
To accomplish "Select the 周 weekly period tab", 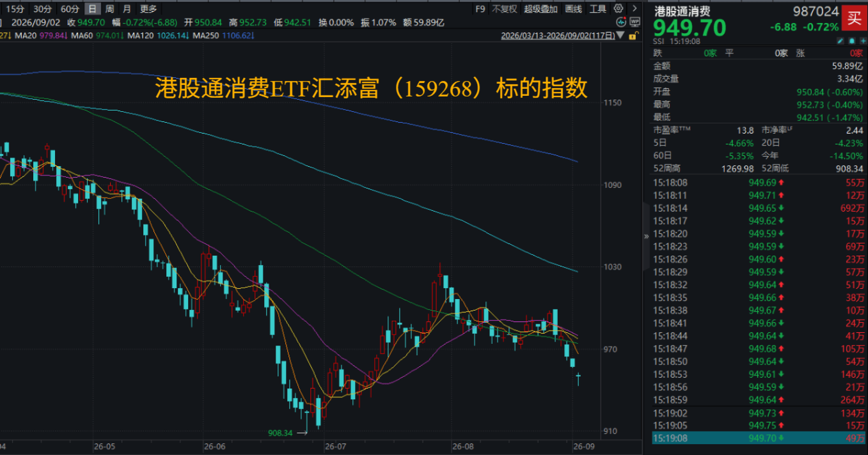I will 110,9.
